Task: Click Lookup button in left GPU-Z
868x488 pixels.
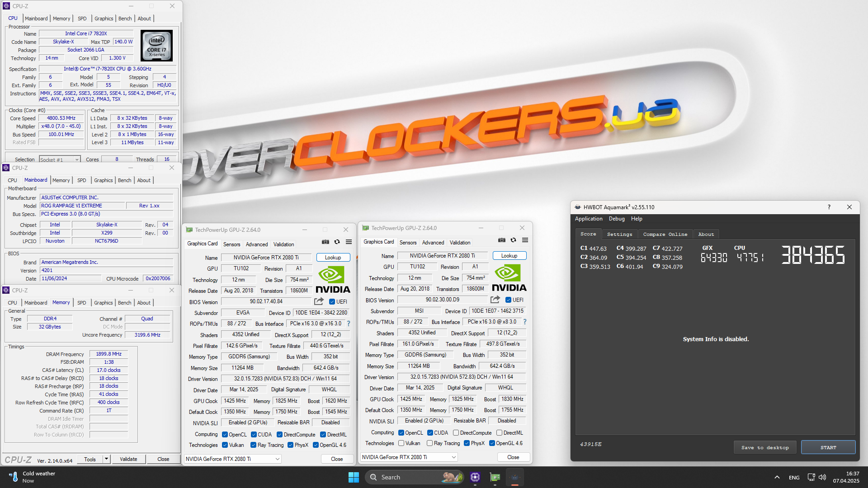Action: 333,258
